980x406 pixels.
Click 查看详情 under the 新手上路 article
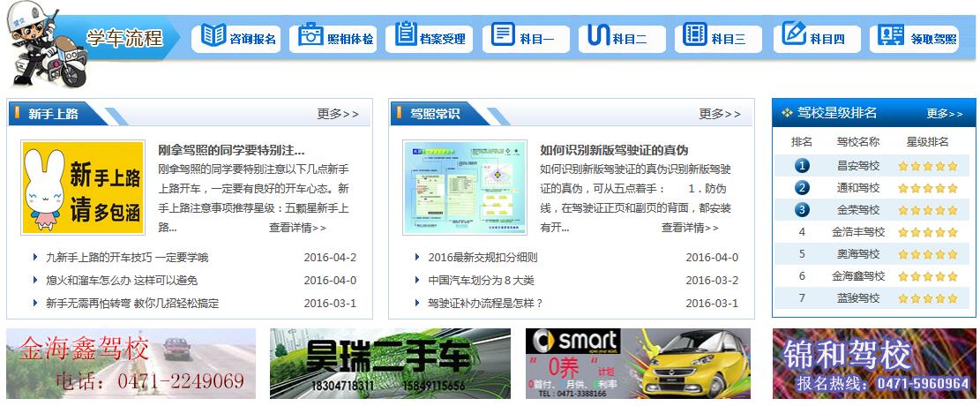pyautogui.click(x=297, y=227)
